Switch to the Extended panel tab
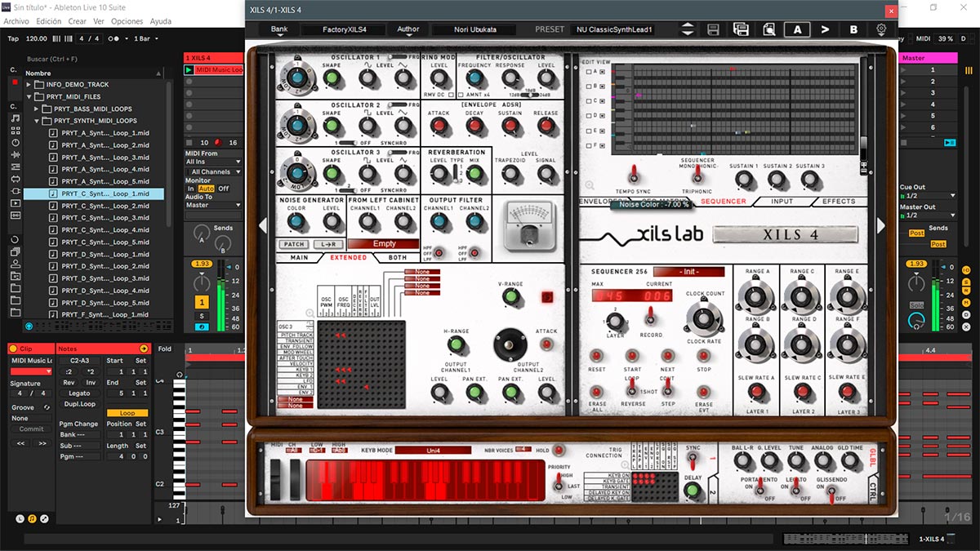Screen dimensions: 980x551 point(349,257)
